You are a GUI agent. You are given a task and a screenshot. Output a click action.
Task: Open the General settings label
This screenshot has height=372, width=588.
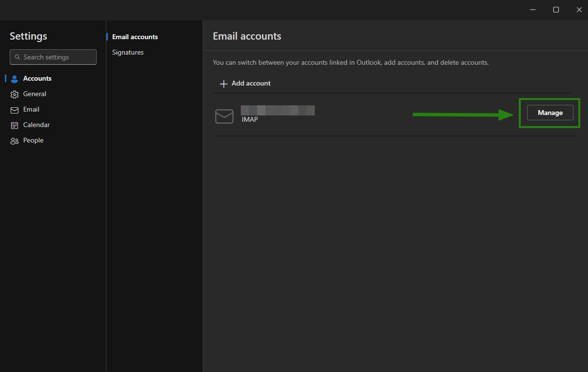click(x=35, y=94)
